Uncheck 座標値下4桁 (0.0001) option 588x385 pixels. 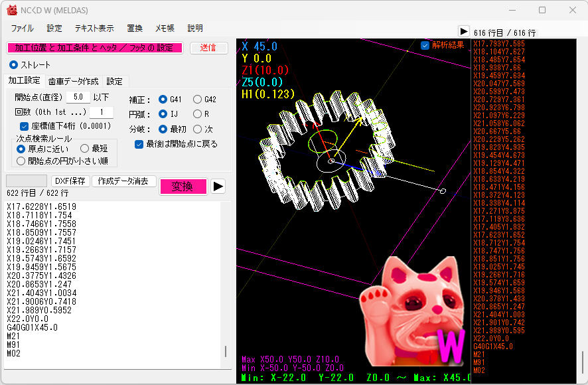[x=25, y=126]
